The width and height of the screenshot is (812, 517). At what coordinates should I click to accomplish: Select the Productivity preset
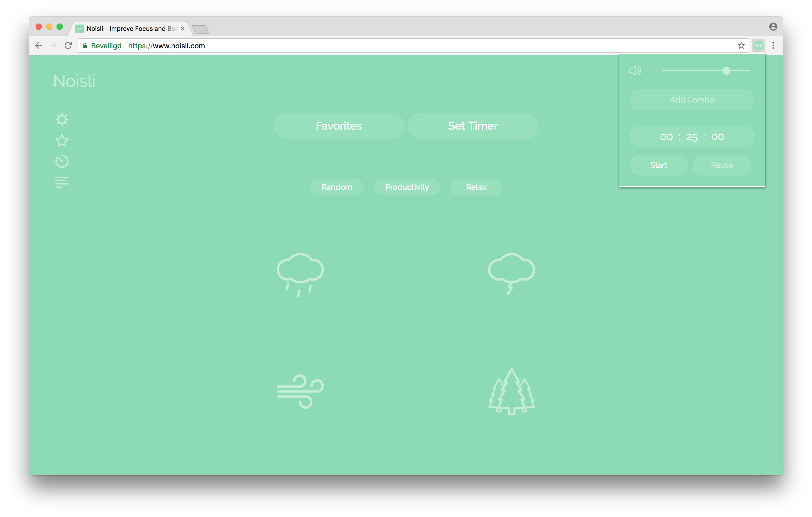tap(407, 187)
